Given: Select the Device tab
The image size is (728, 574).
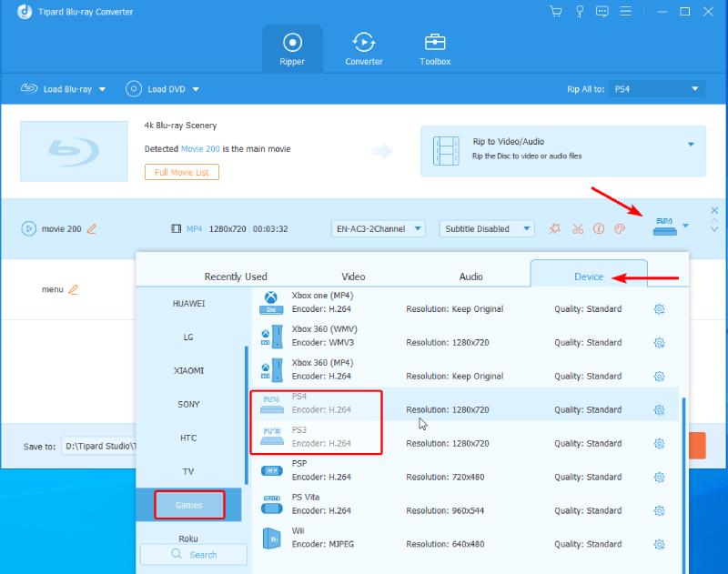Looking at the screenshot, I should tap(589, 275).
